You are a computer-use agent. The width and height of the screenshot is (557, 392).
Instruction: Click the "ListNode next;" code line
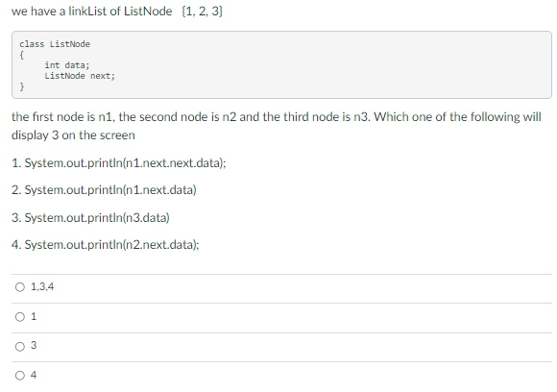80,76
